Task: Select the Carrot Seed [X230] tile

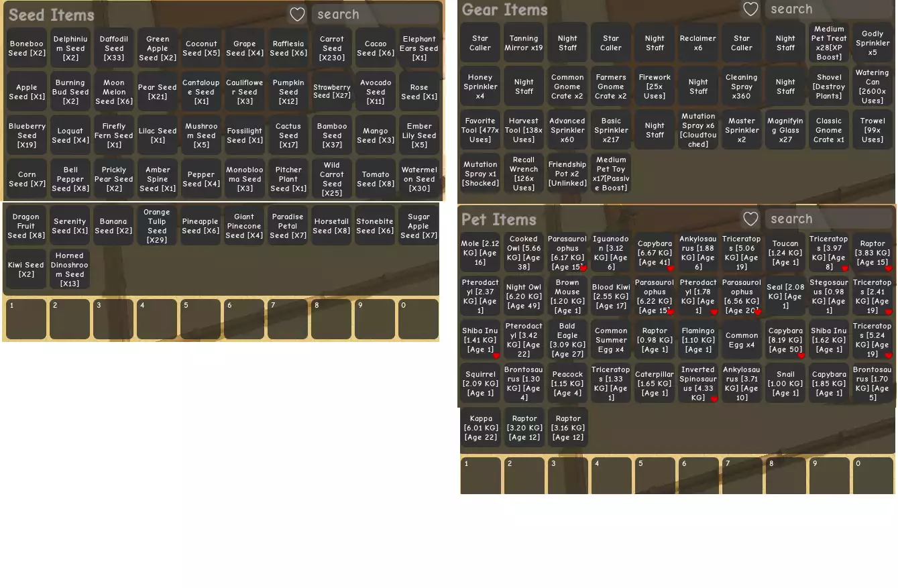Action: tap(332, 48)
